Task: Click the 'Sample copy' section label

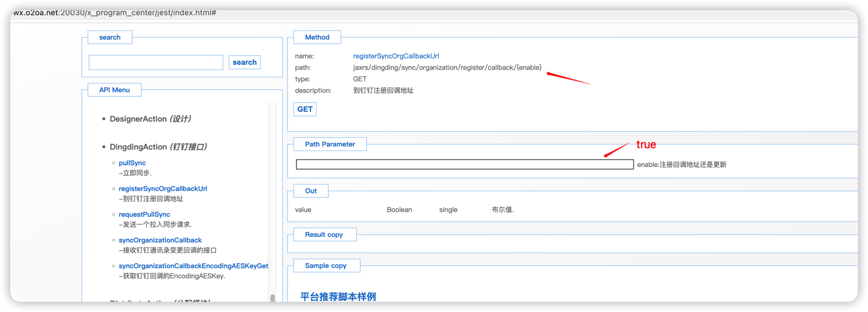Action: pyautogui.click(x=326, y=266)
